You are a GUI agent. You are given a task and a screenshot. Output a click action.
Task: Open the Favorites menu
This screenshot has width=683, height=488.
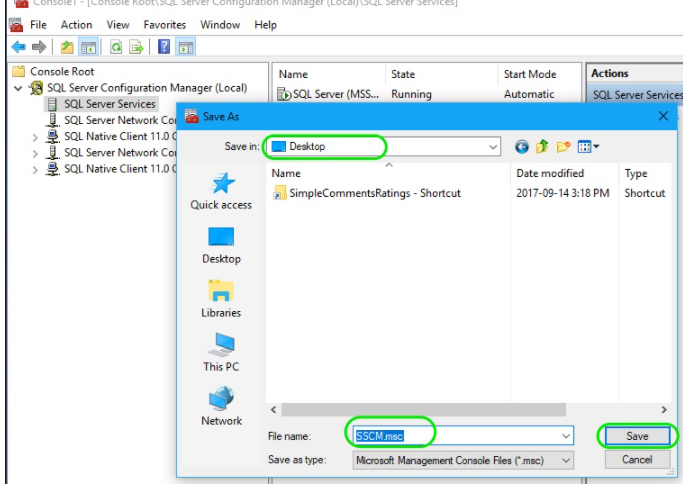click(165, 25)
